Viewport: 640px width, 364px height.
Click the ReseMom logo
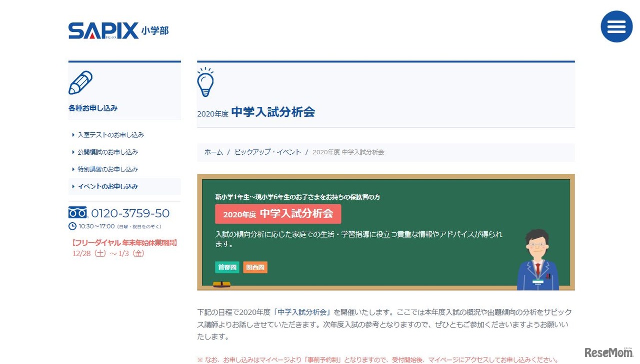click(x=609, y=352)
